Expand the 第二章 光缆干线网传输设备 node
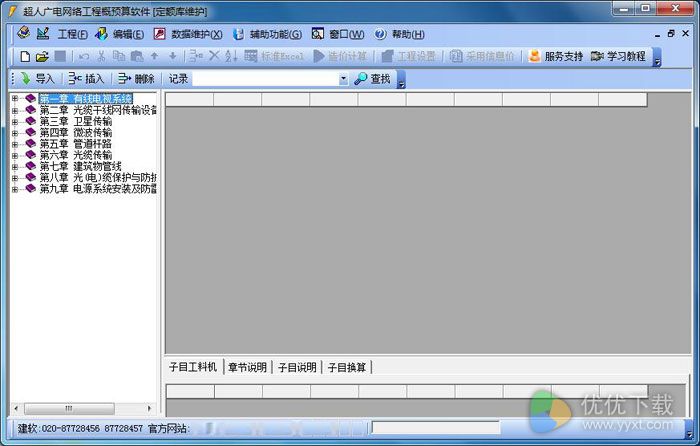Screen dimensions: 700x446 pos(15,110)
